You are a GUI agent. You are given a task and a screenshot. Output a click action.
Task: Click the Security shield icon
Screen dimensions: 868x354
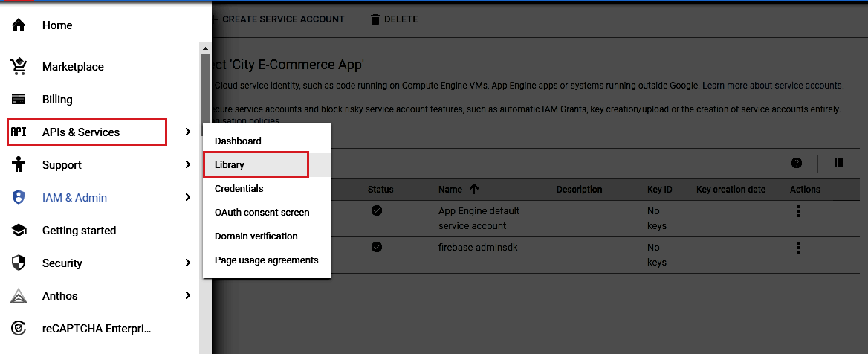coord(19,263)
